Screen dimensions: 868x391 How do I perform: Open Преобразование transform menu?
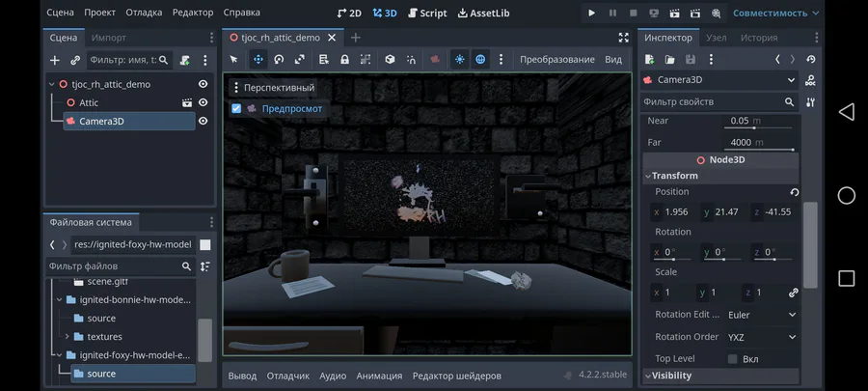point(556,59)
